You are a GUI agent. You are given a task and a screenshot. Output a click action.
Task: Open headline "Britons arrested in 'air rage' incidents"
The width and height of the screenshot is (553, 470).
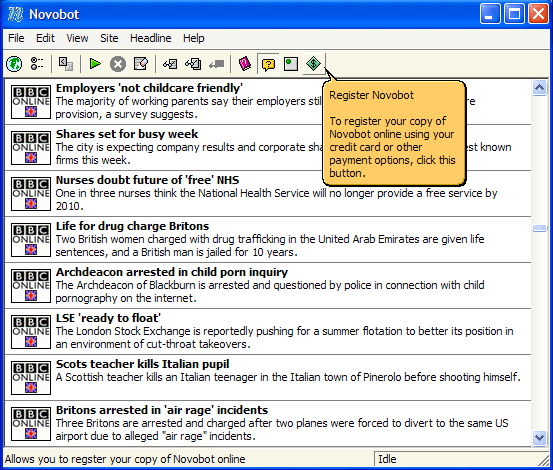162,410
